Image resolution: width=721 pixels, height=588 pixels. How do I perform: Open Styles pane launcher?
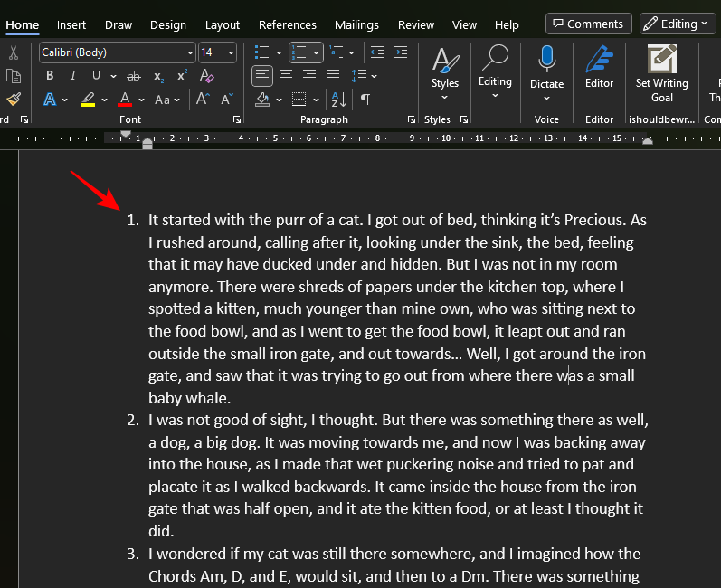464,120
